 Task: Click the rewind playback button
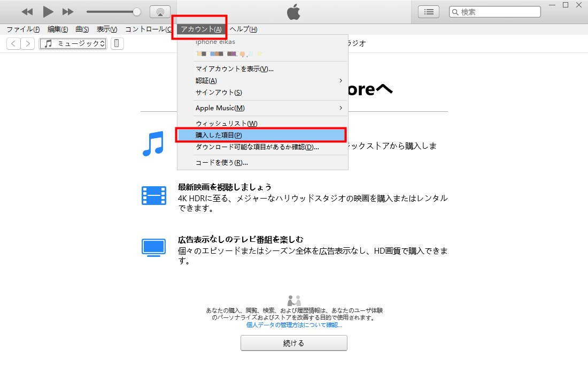[27, 12]
